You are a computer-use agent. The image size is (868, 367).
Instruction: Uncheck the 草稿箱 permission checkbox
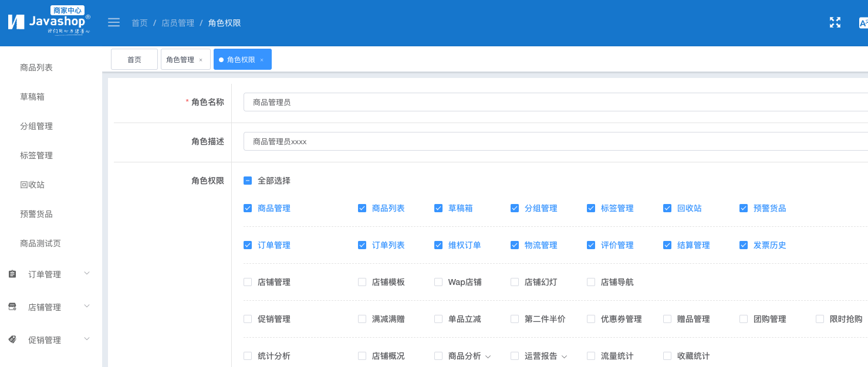coord(438,208)
